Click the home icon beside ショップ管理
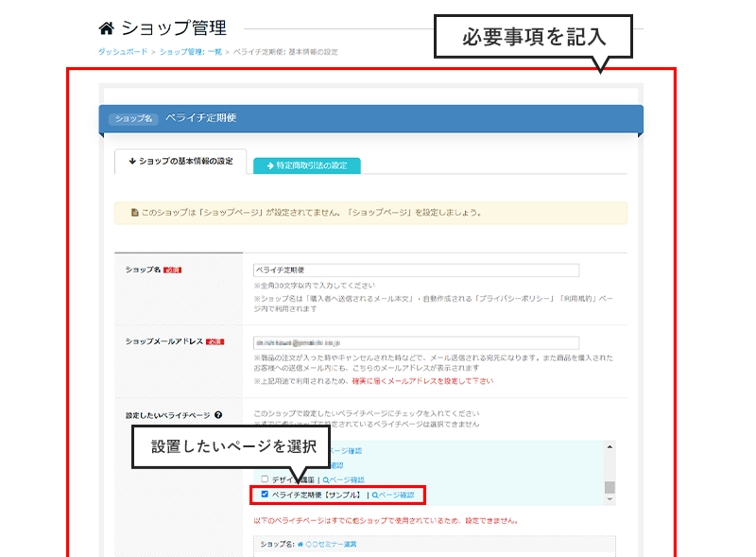 pyautogui.click(x=107, y=28)
